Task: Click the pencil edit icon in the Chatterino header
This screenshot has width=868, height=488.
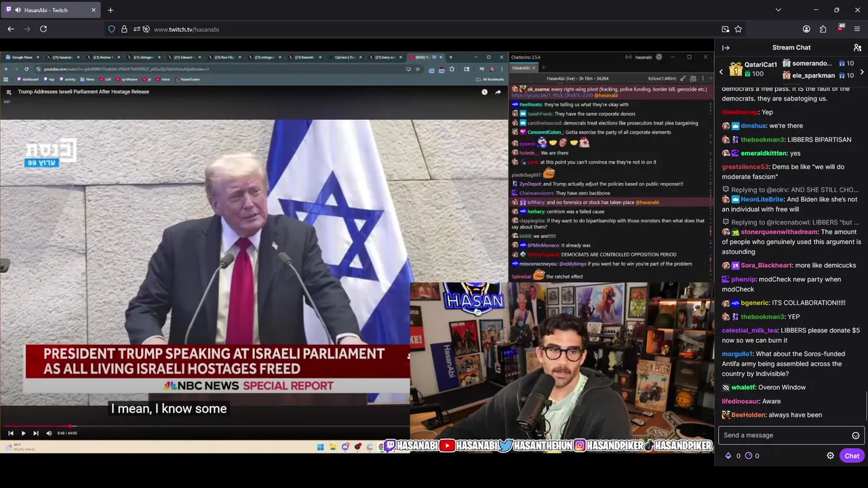Action: click(x=683, y=79)
